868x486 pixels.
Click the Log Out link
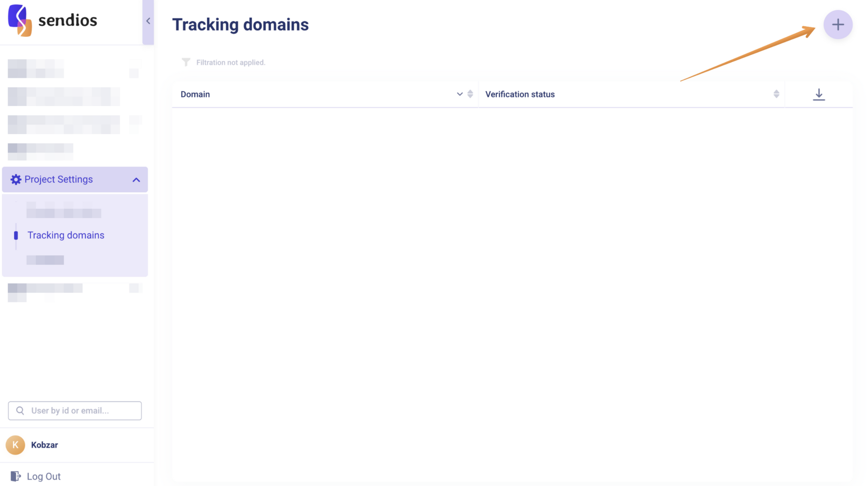point(44,476)
